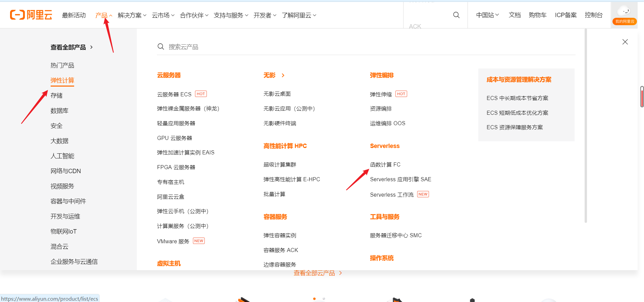
Task: Click the search magnifier icon in header
Action: click(x=456, y=15)
